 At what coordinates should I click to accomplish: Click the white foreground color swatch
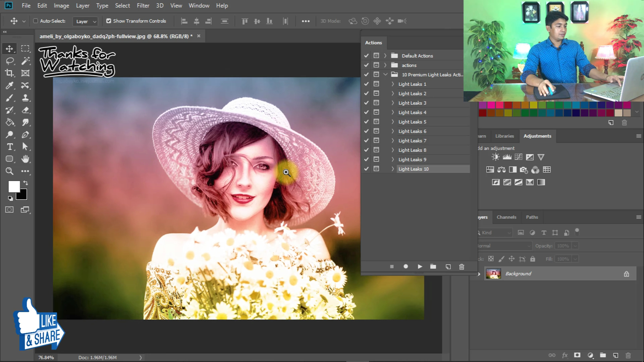pyautogui.click(x=13, y=186)
